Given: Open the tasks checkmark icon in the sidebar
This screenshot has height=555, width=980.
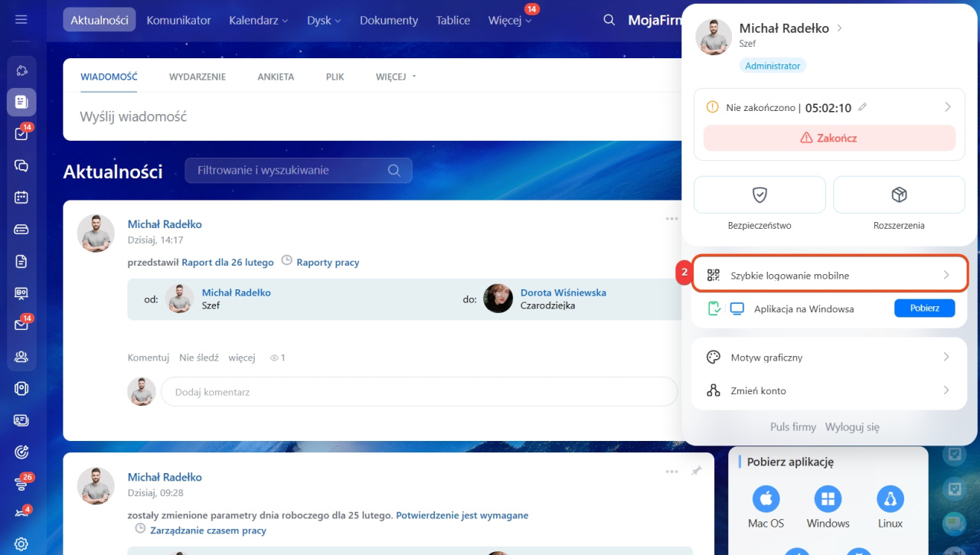Looking at the screenshot, I should click(x=21, y=134).
